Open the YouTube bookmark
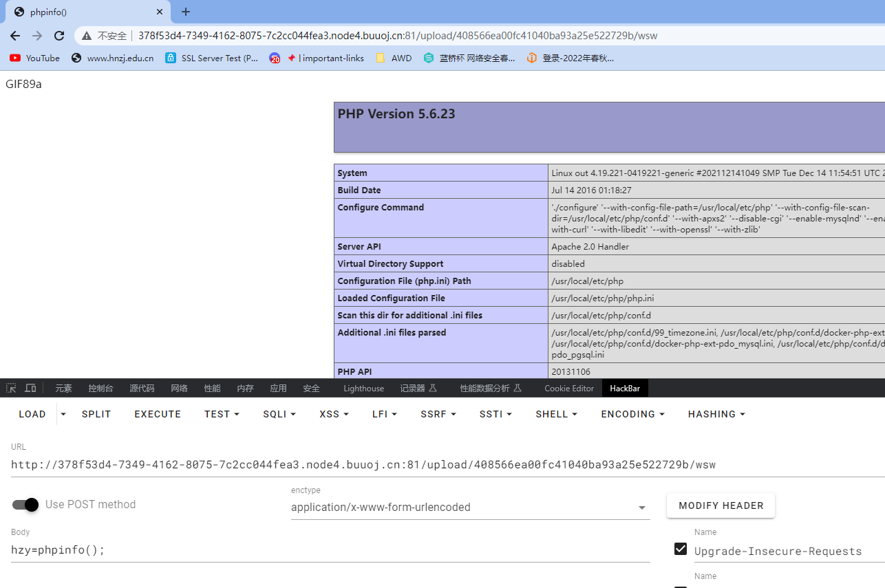Viewport: 885px width, 588px height. pyautogui.click(x=35, y=58)
